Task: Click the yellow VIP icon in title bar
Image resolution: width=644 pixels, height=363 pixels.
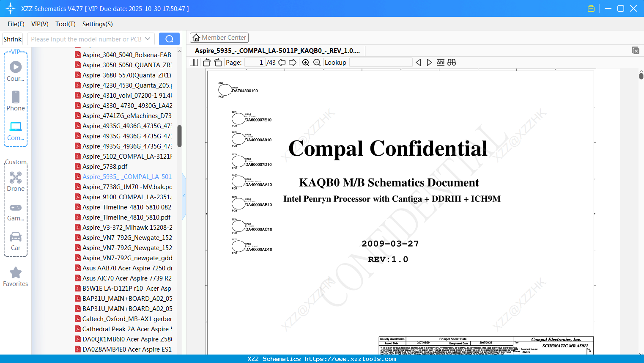Action: click(x=591, y=8)
